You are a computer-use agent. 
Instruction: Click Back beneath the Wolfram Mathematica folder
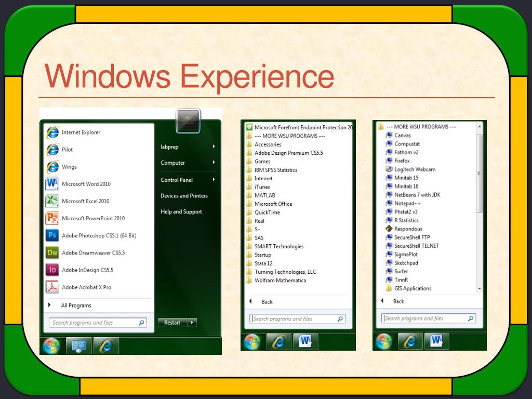[261, 302]
